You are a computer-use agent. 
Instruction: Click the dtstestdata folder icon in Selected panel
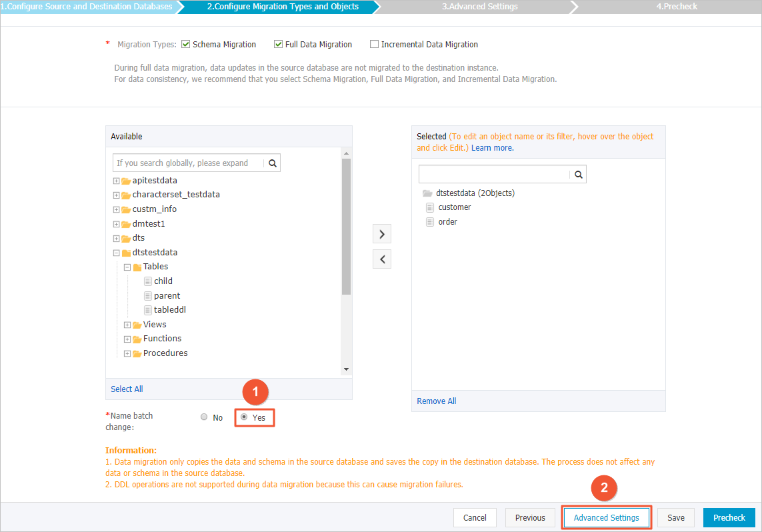tap(427, 193)
